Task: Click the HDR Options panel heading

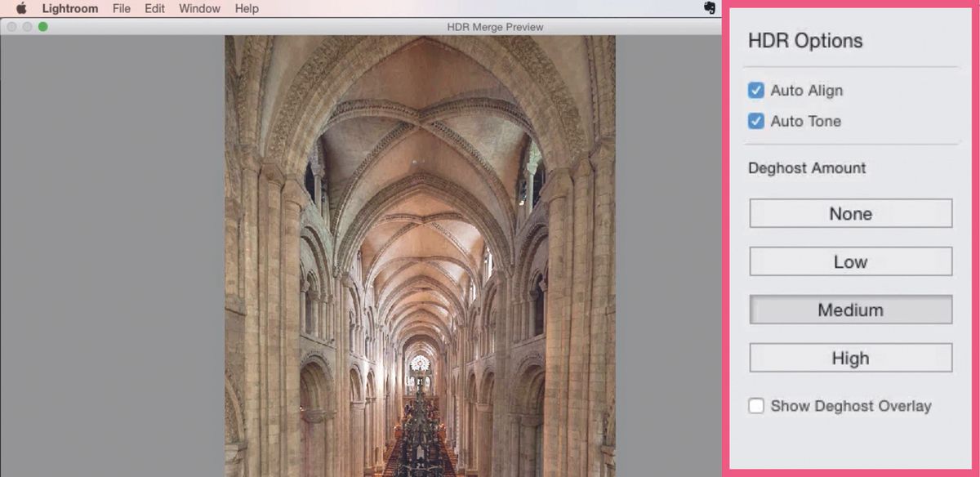Action: [804, 40]
